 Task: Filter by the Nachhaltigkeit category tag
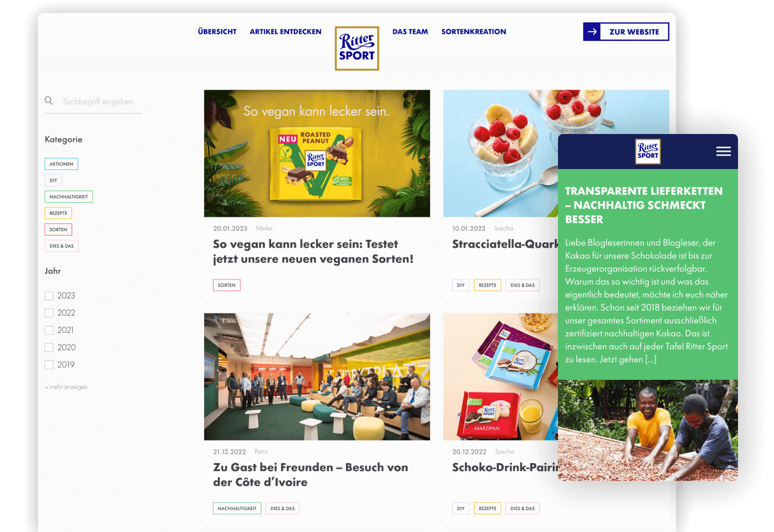68,196
